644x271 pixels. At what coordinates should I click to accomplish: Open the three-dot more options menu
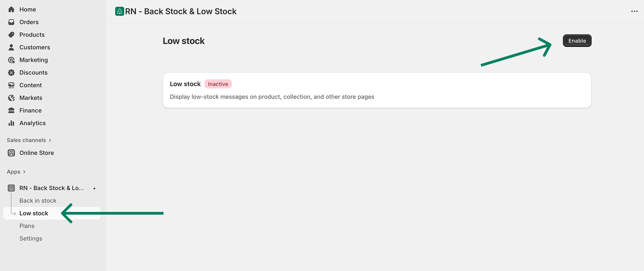(x=635, y=11)
